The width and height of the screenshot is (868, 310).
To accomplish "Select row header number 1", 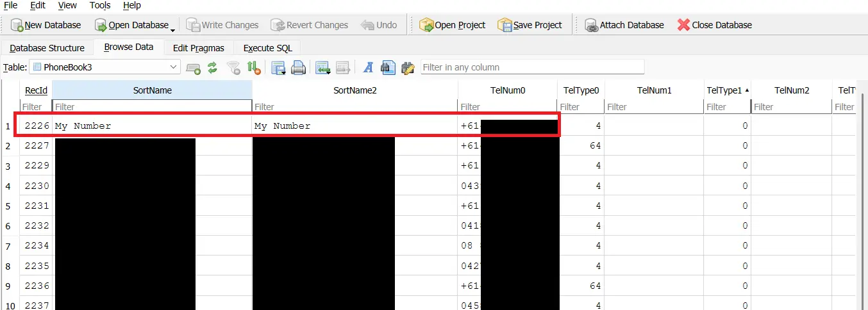I will 9,126.
